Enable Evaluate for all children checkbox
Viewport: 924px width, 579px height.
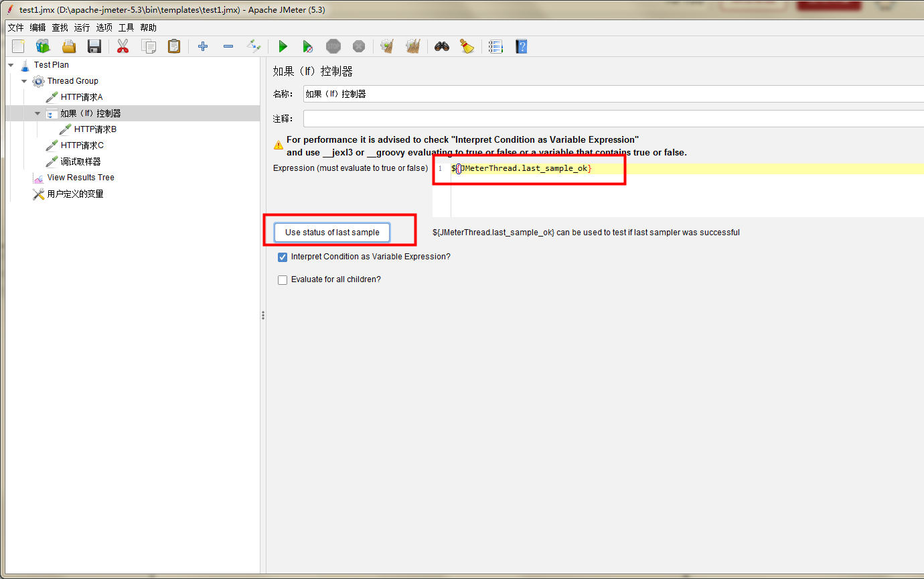[x=283, y=279]
